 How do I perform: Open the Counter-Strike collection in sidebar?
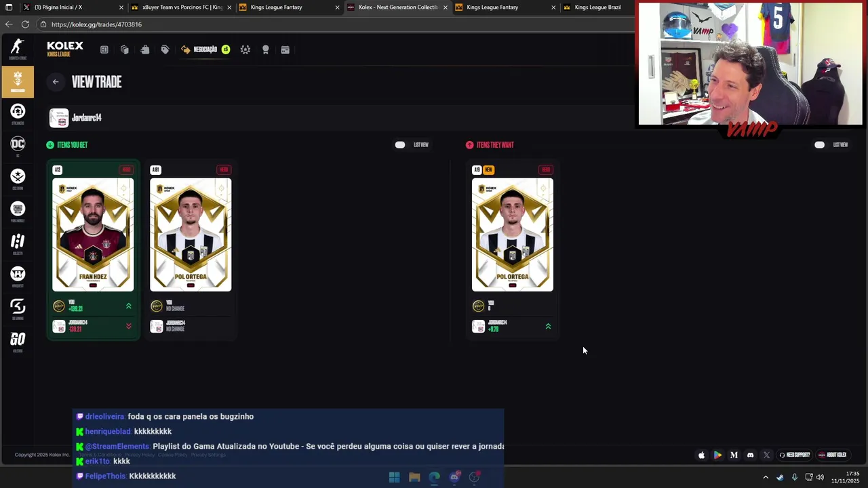coord(18,49)
